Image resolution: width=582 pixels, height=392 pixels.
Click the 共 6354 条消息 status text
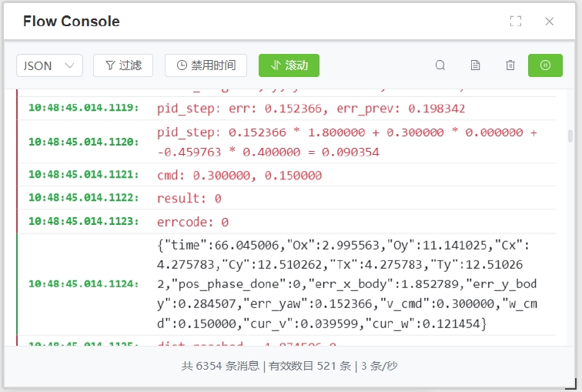tap(220, 366)
